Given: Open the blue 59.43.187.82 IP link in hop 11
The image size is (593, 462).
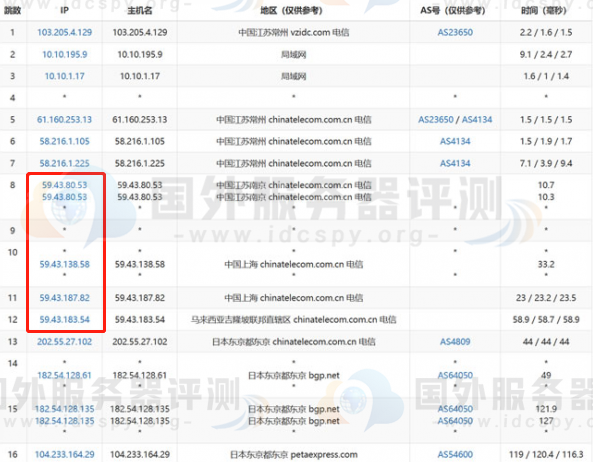Looking at the screenshot, I should pos(65,298).
